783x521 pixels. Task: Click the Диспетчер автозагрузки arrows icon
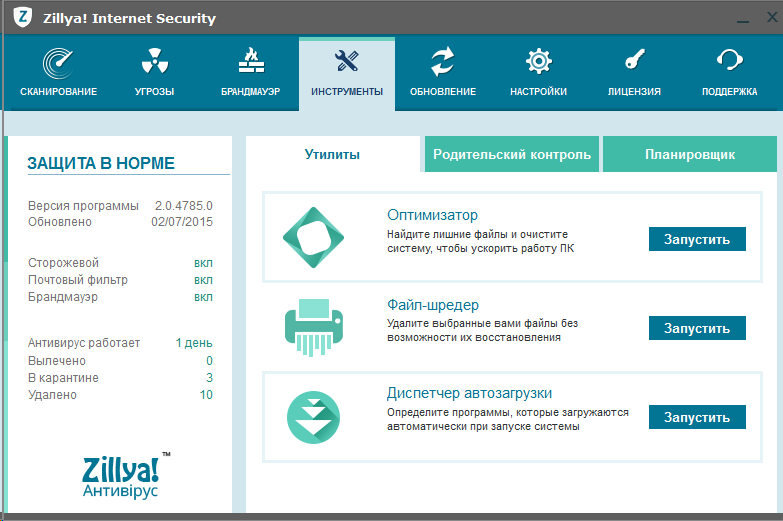click(x=314, y=417)
